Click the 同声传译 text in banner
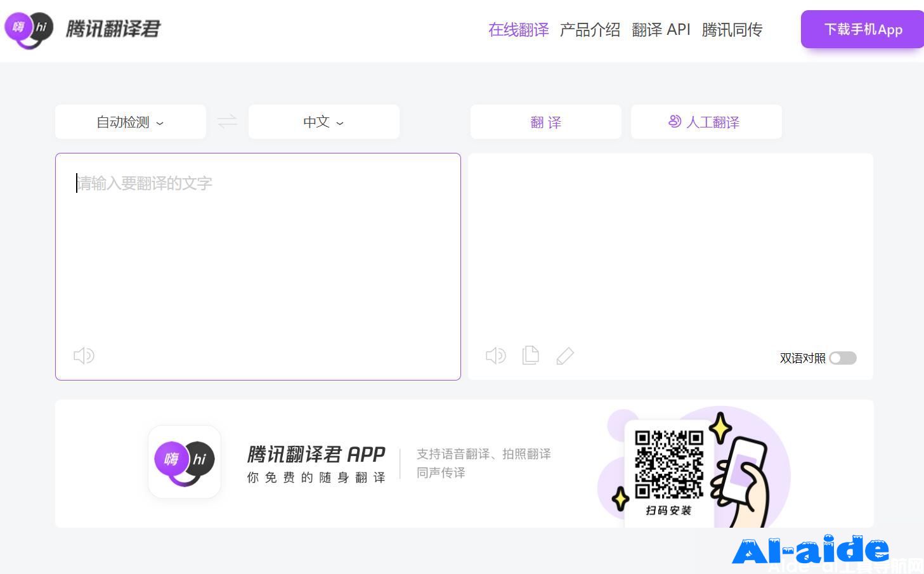Viewport: 924px width, 574px height. click(x=441, y=473)
